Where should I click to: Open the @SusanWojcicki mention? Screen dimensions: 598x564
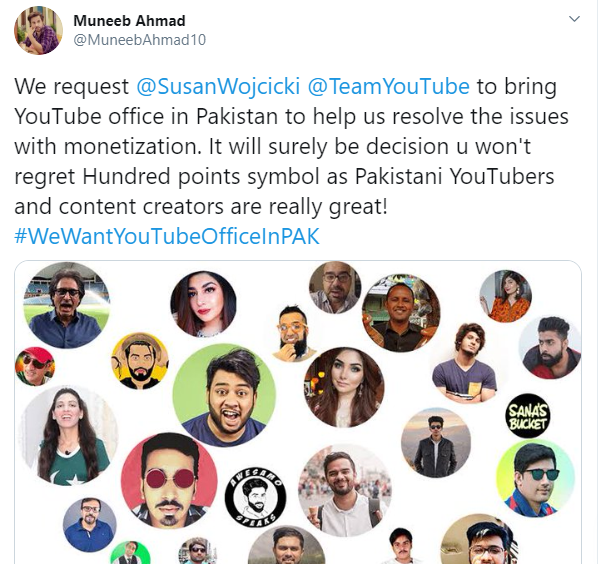[x=218, y=87]
